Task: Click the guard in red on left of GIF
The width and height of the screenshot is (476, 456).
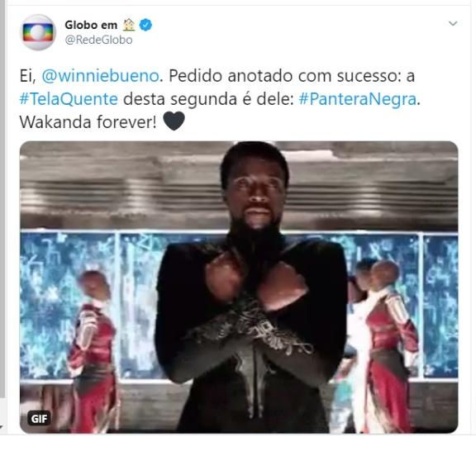Action: click(x=94, y=351)
